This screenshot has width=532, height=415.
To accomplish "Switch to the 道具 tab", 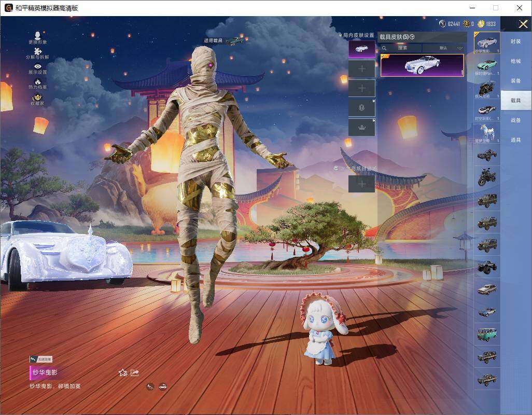I will coord(516,140).
